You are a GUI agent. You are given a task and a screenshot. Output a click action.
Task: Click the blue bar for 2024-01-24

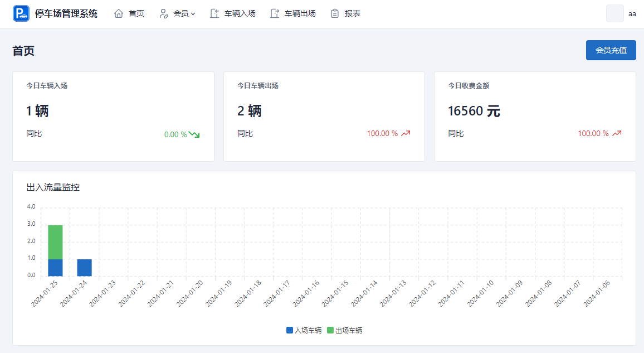[85, 268]
